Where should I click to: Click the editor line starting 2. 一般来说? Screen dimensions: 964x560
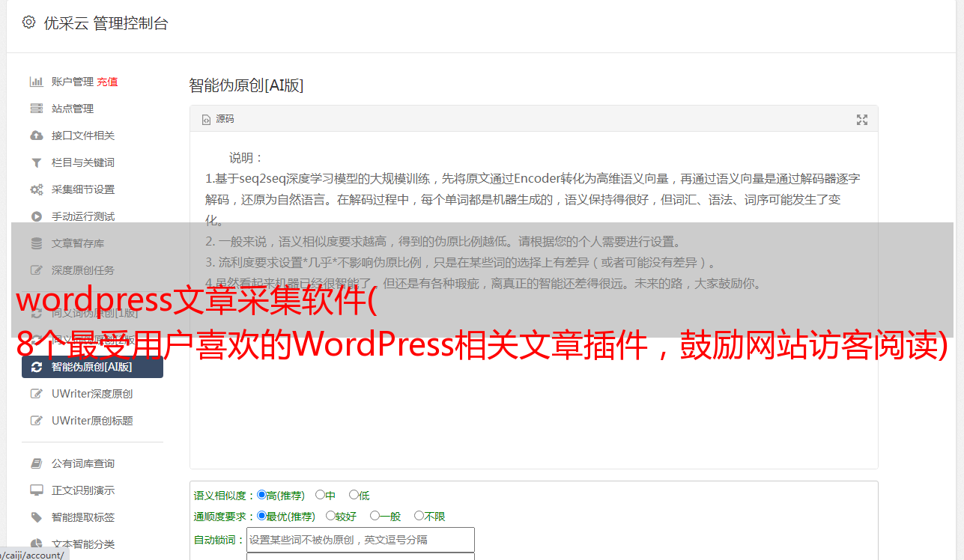[x=443, y=242]
